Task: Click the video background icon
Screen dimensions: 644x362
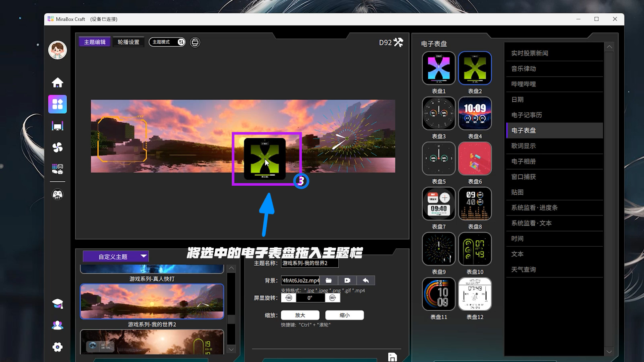Action: click(x=347, y=281)
